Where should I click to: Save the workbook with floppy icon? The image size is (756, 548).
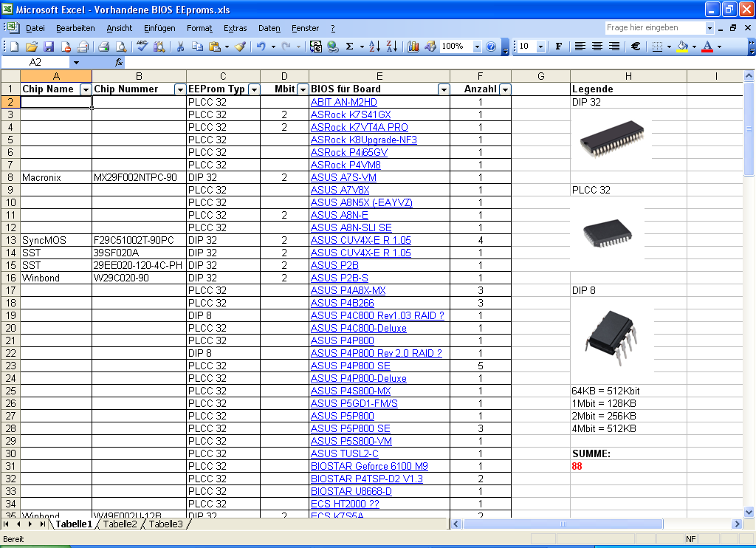49,47
